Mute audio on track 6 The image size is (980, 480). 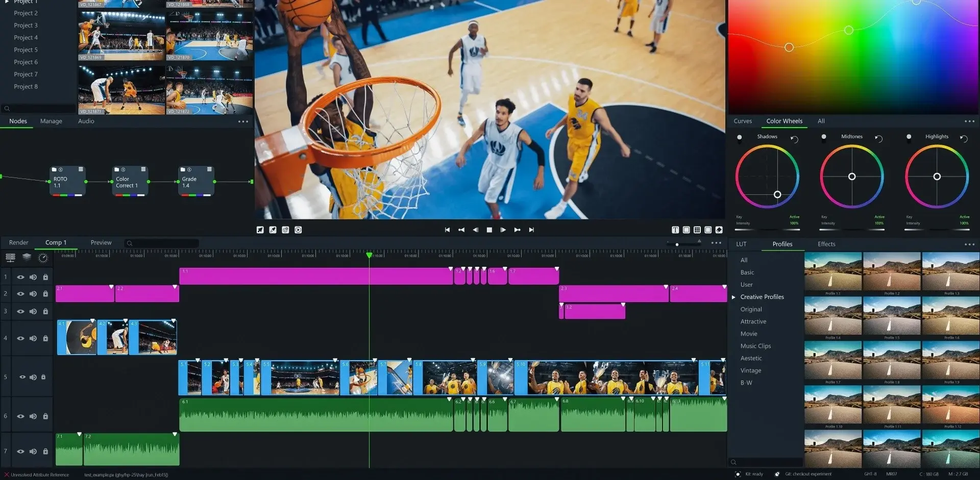tap(33, 416)
